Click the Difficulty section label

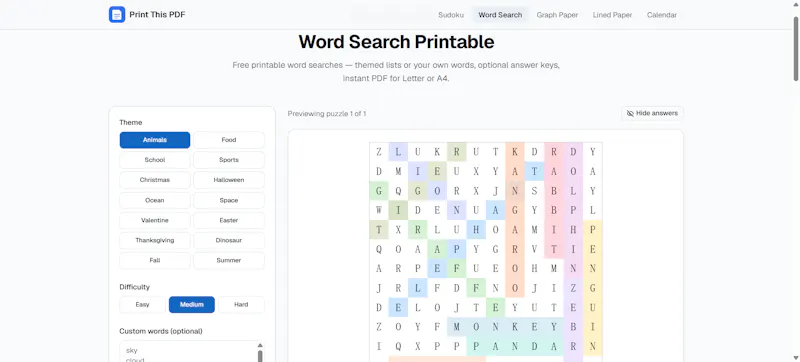pos(135,287)
